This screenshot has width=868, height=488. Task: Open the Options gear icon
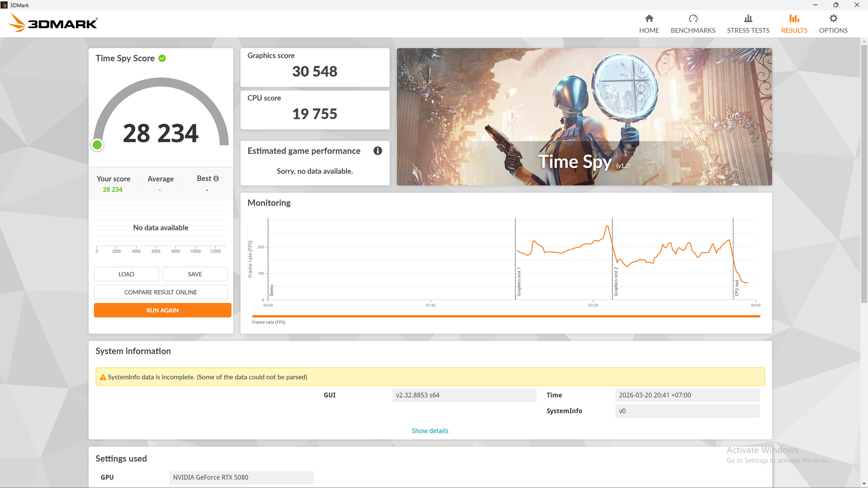[x=833, y=18]
